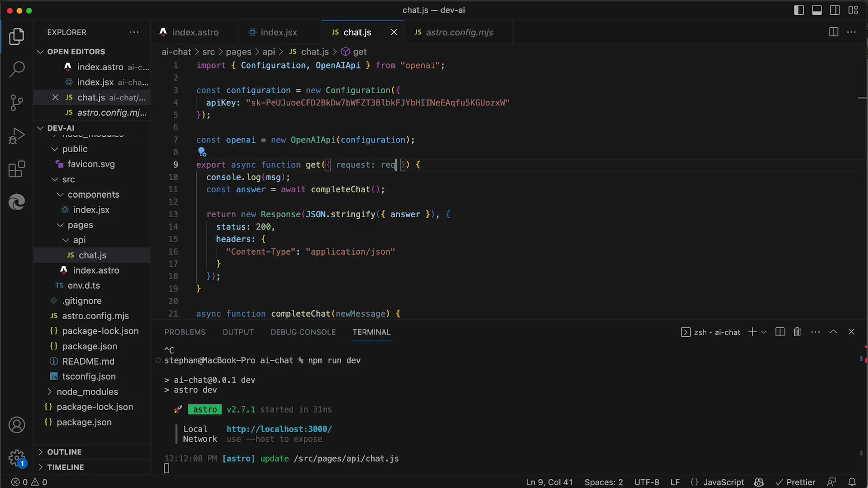Add a new terminal with plus icon
Viewport: 868px width, 488px height.
coord(752,332)
